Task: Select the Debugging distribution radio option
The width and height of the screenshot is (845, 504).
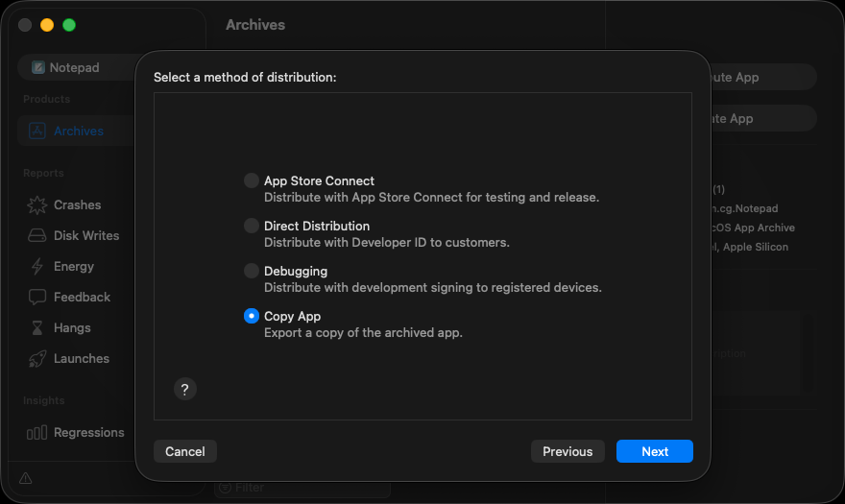Action: pos(252,271)
